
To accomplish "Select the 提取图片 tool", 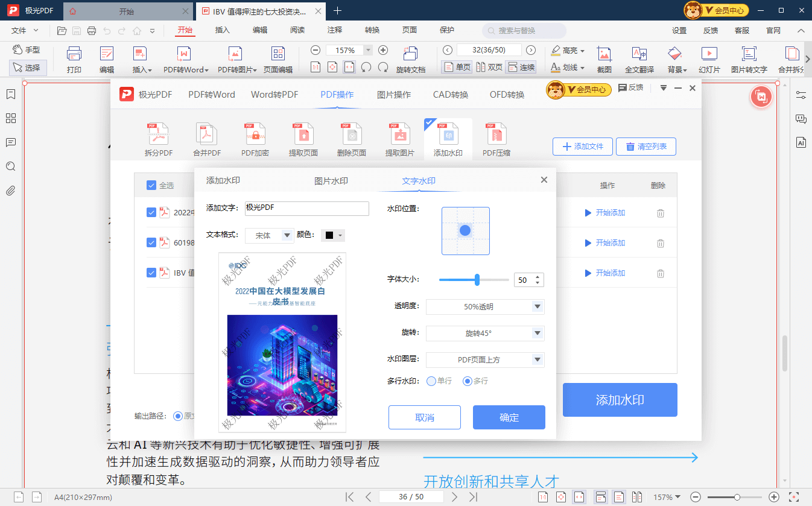I will (399, 138).
